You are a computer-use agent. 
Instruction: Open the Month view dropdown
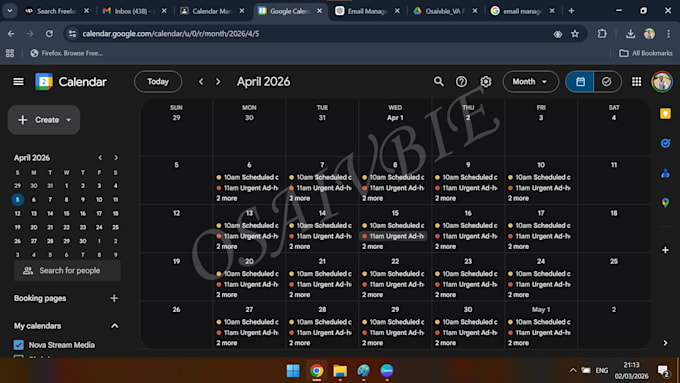[x=530, y=82]
